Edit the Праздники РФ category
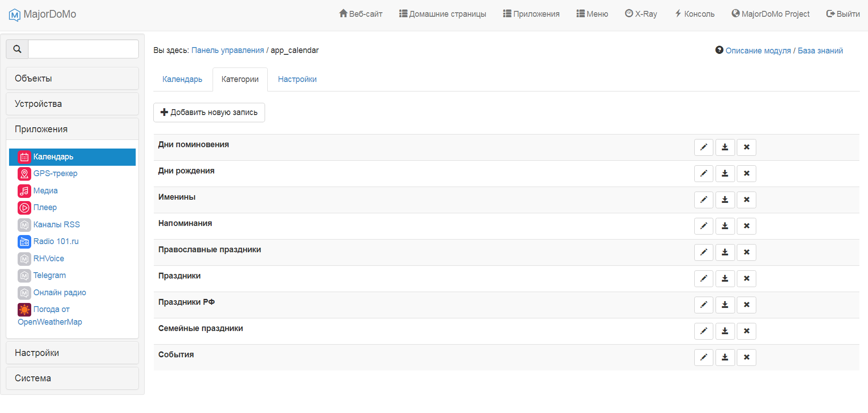868x413 pixels. click(x=703, y=305)
